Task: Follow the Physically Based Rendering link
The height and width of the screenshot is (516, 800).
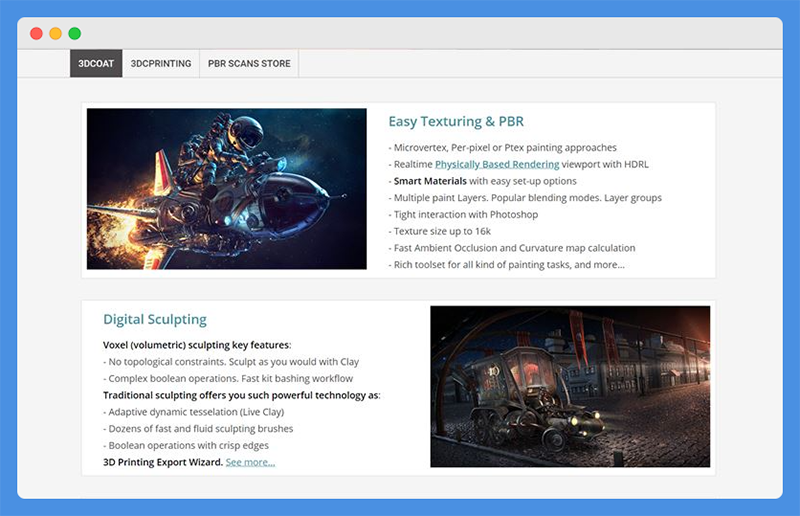Action: [497, 164]
